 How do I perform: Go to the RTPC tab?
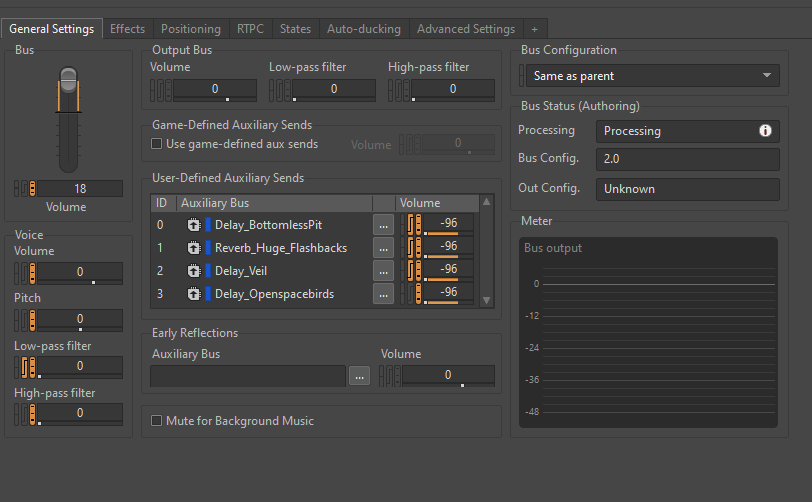point(250,29)
